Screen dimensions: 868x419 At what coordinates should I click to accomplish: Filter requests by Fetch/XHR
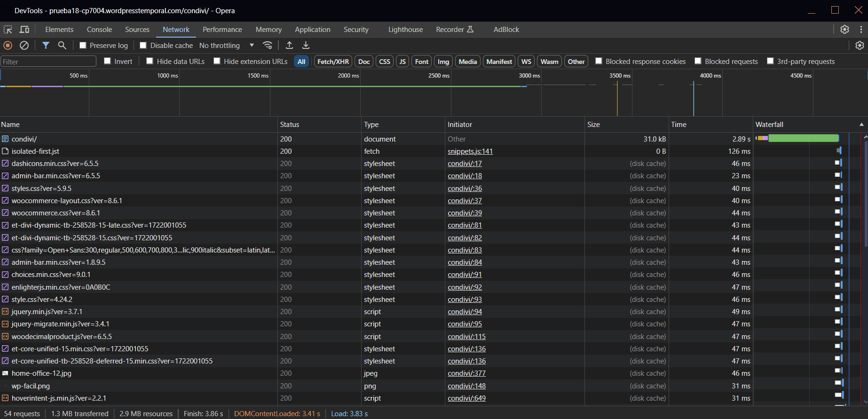coord(333,62)
